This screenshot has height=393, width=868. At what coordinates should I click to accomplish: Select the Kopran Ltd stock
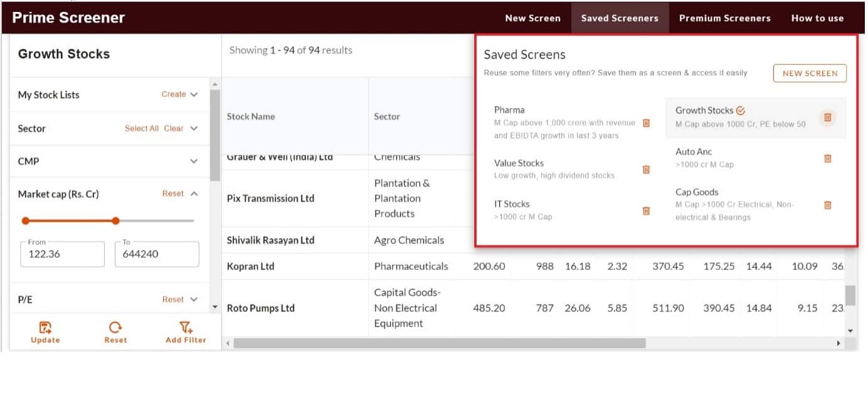click(251, 266)
